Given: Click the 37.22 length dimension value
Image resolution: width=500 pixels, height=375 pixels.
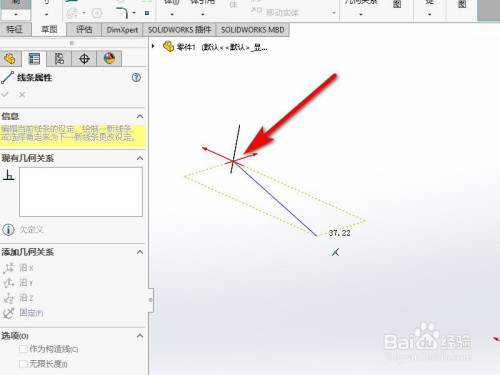Looking at the screenshot, I should [x=339, y=233].
